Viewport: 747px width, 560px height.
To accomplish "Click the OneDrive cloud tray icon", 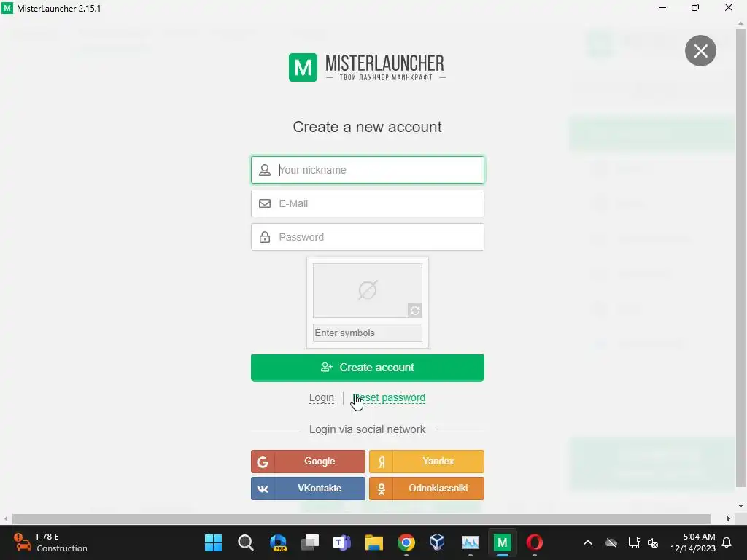I will [x=611, y=542].
